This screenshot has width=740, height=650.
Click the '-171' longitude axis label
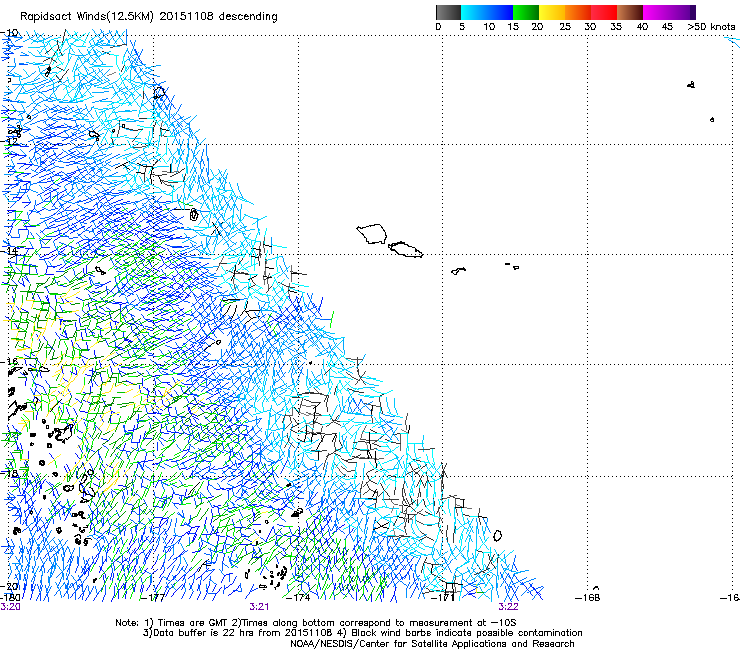tap(443, 598)
